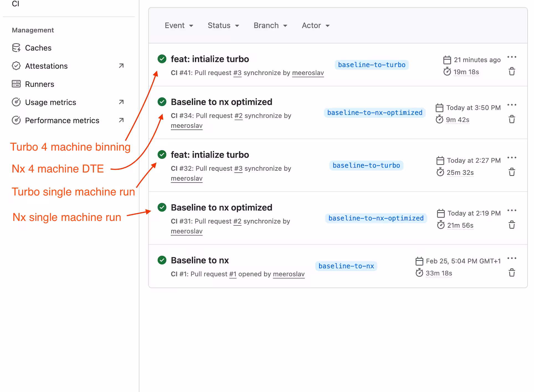Open the Caches management section
The image size is (534, 392).
coord(38,48)
